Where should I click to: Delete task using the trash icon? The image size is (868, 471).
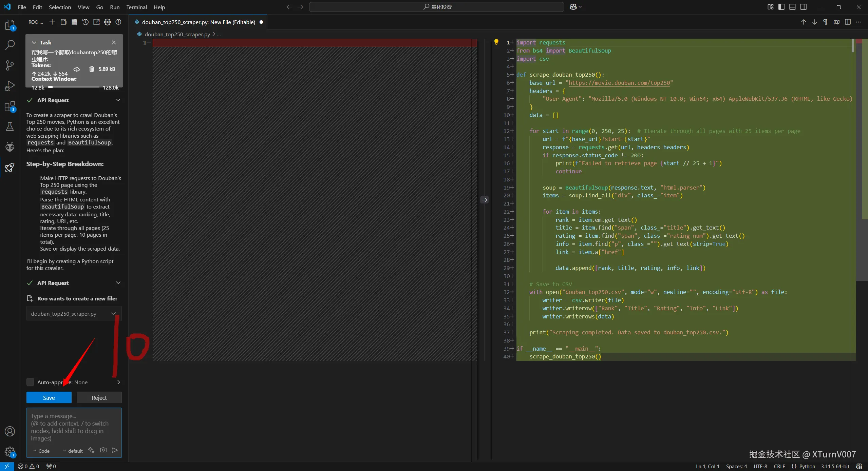92,69
